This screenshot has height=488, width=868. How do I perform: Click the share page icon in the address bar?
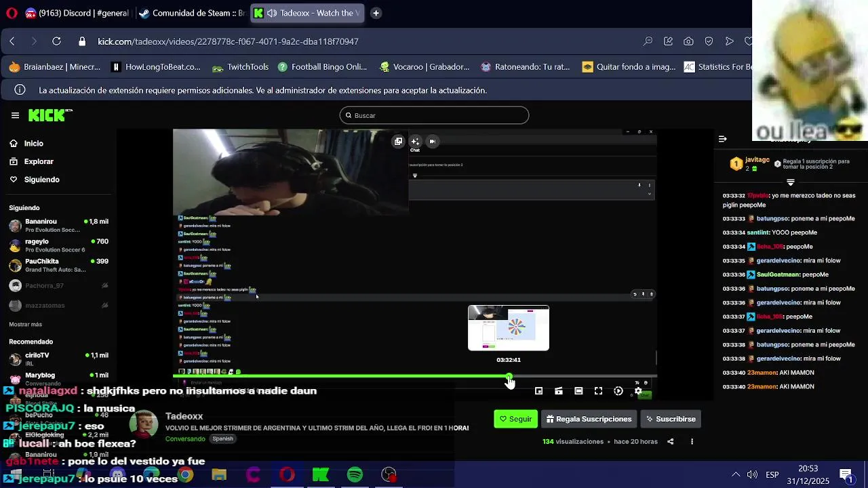click(x=668, y=41)
